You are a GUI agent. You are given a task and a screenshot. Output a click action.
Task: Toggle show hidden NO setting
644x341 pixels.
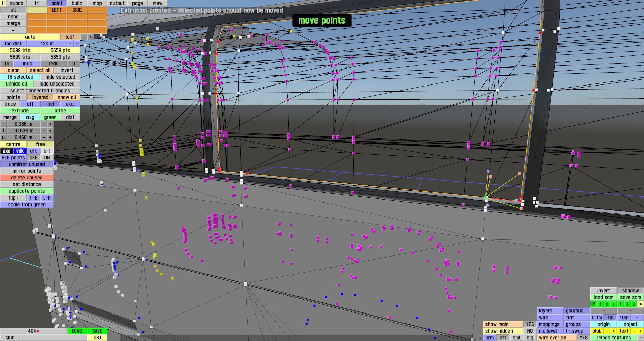530,331
